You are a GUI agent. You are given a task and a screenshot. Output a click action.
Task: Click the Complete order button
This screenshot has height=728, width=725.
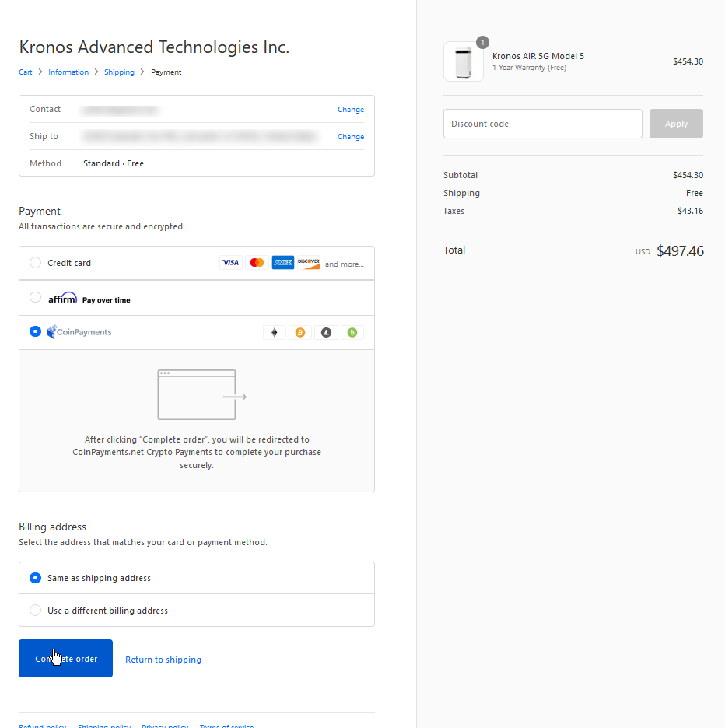pyautogui.click(x=66, y=659)
